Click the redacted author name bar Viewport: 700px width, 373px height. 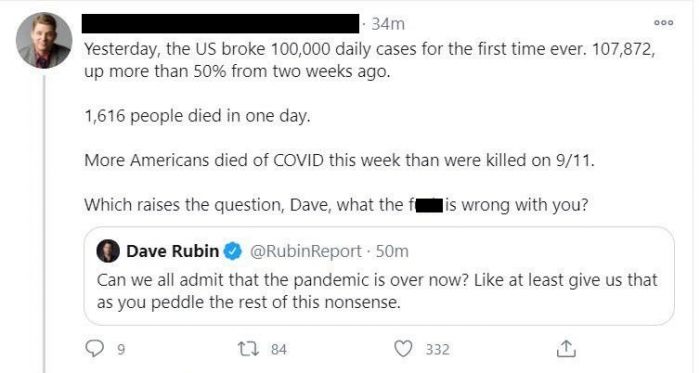221,23
